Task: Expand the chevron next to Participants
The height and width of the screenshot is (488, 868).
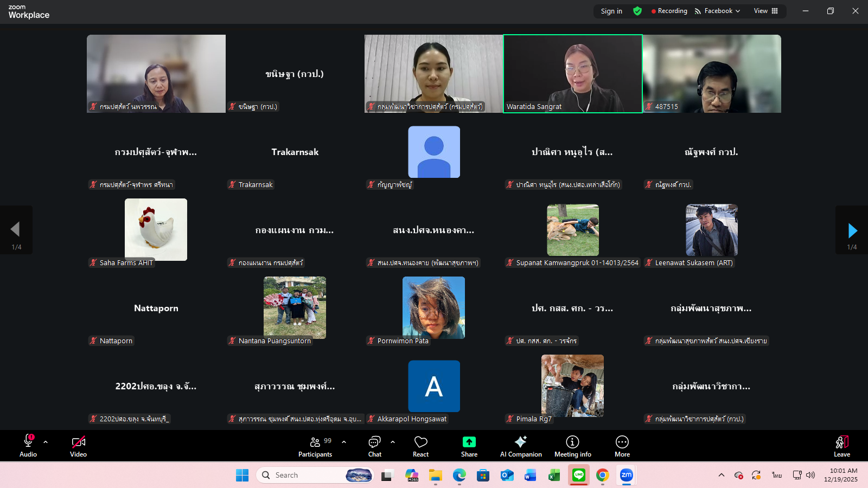Action: [344, 442]
